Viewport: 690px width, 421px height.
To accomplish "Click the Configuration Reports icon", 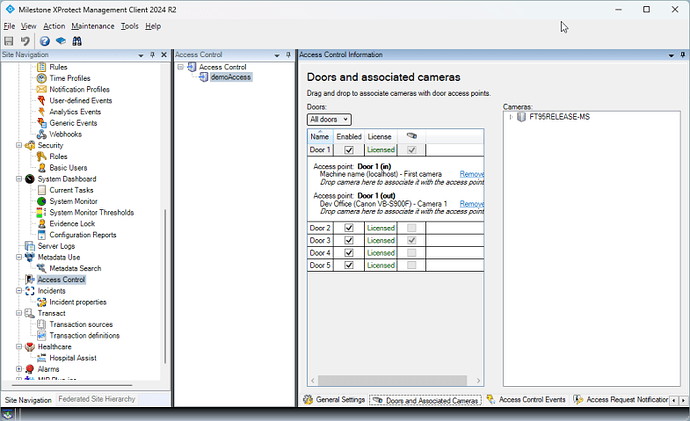I will 41,235.
